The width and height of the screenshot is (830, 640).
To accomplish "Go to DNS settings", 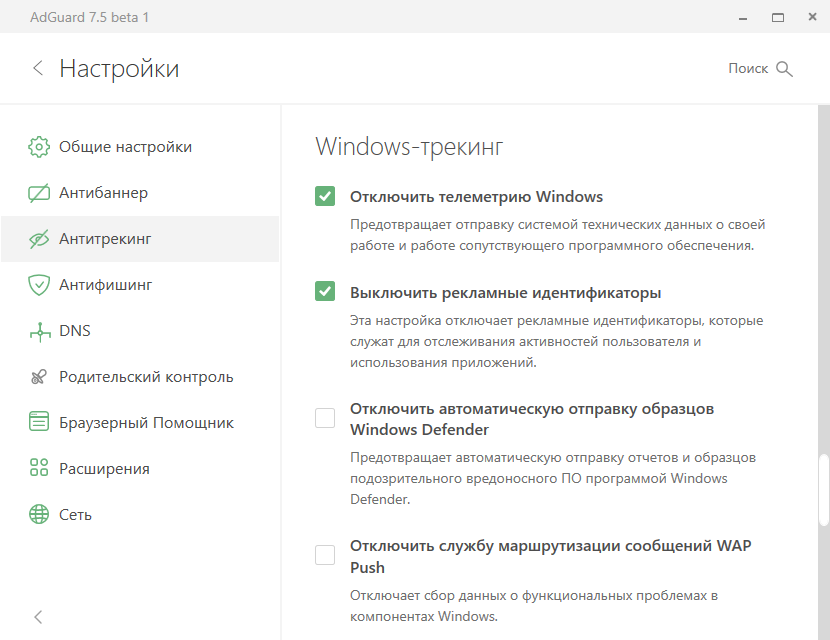I will pos(140,331).
